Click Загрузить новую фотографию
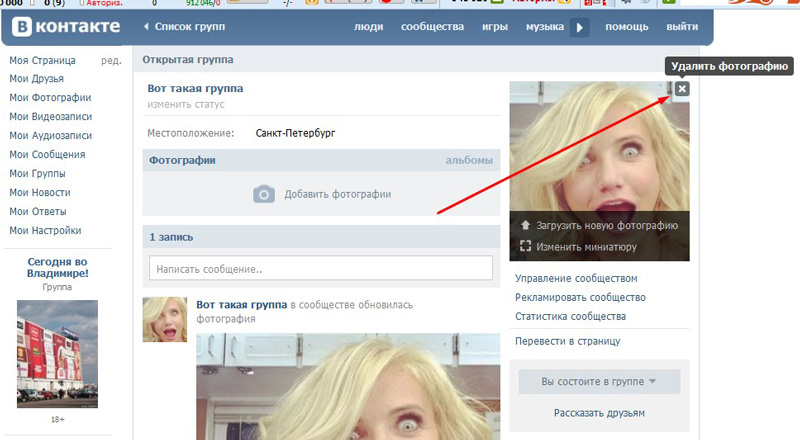Screen dimensions: 800x440 (607, 225)
